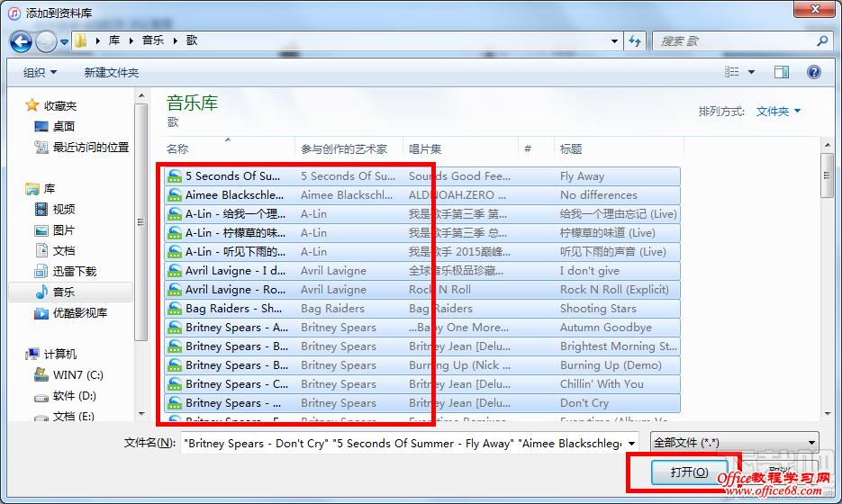Click the file list scrollbar down arrow
842x504 pixels.
coord(827,414)
